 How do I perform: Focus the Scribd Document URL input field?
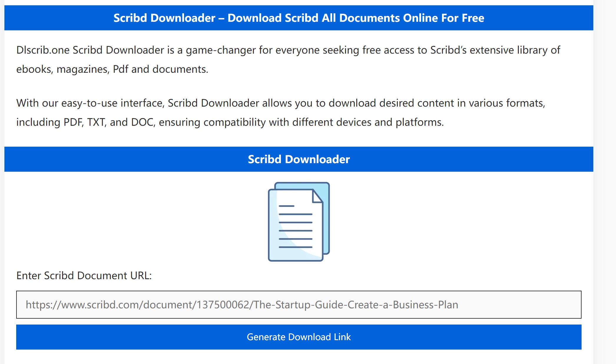(x=299, y=305)
